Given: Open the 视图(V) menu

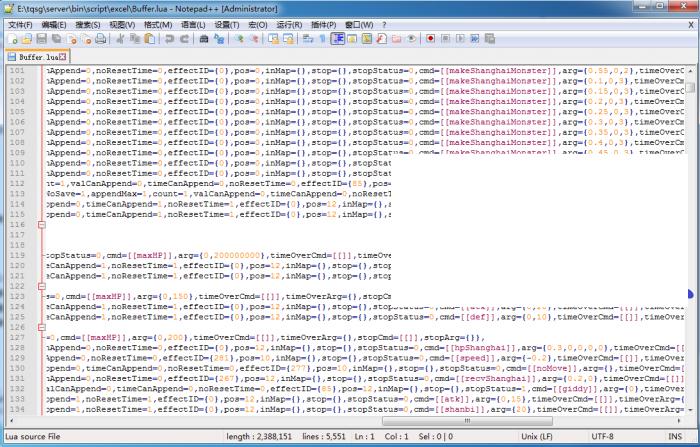Looking at the screenshot, I should pyautogui.click(x=122, y=25).
